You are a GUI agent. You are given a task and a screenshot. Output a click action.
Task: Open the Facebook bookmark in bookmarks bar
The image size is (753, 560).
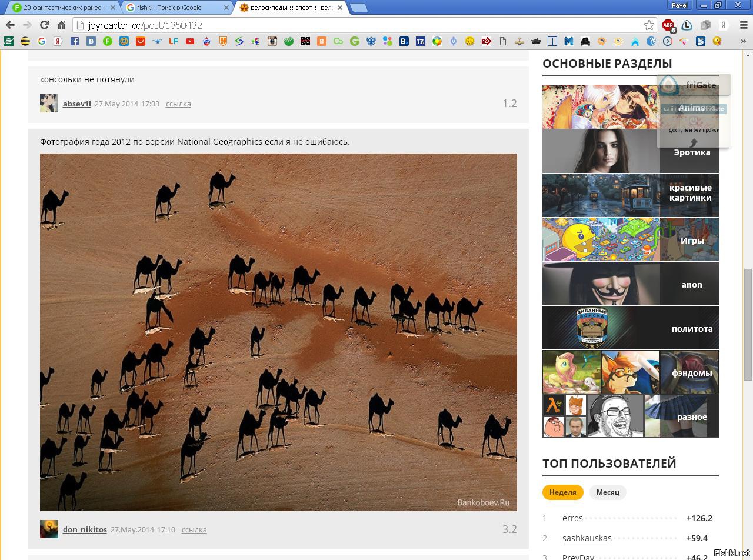[x=75, y=41]
